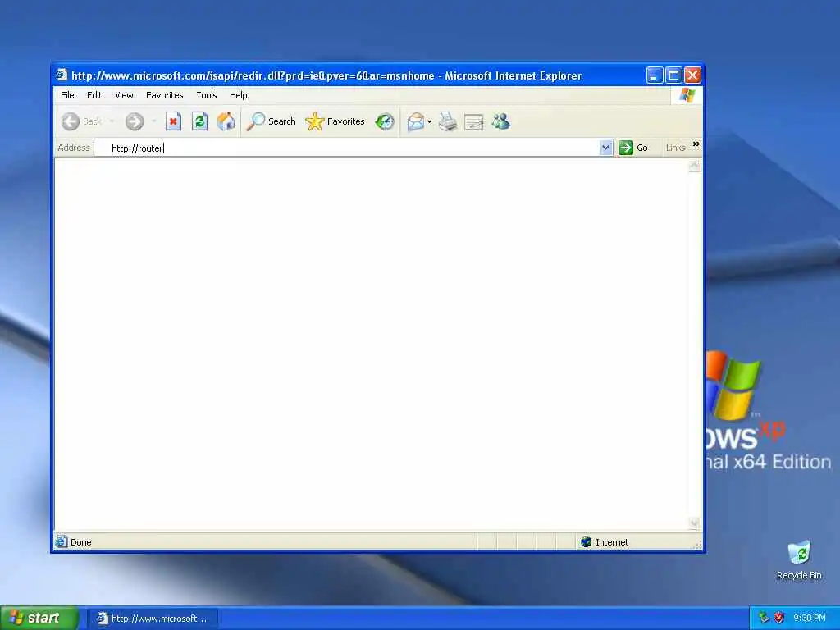Image resolution: width=840 pixels, height=630 pixels.
Task: Click the Links toolbar label
Action: pos(675,148)
